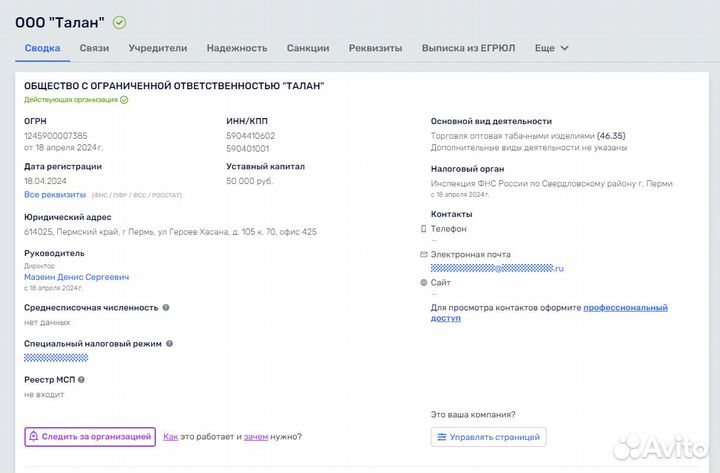Open the Выписка из ЕГРЮЛ tab
Viewport: 720px width, 473px height.
coord(469,48)
